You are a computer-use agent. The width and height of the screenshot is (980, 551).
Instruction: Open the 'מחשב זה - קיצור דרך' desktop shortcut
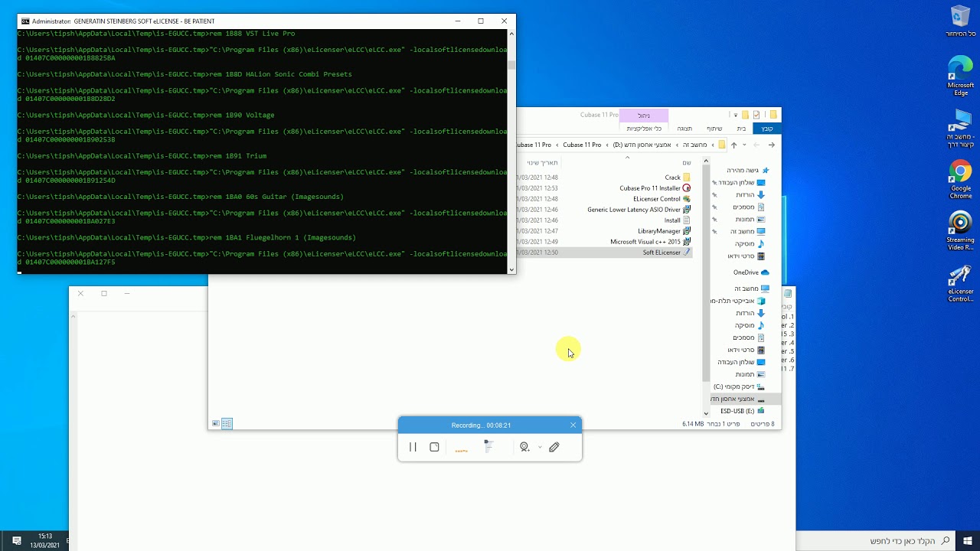coord(960,128)
